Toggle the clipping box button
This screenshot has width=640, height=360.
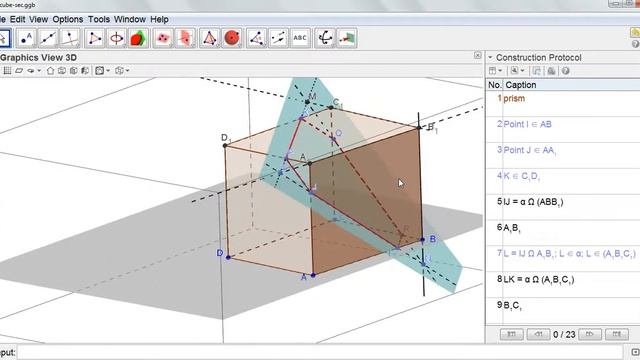tap(99, 71)
